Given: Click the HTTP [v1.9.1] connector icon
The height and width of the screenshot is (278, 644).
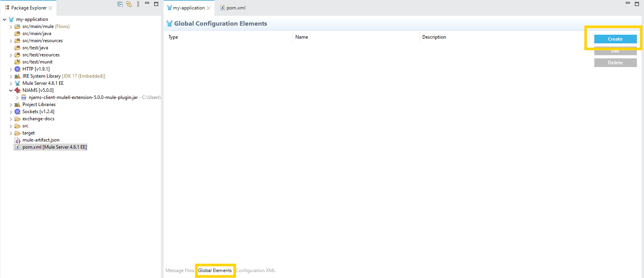Looking at the screenshot, I should pos(17,69).
